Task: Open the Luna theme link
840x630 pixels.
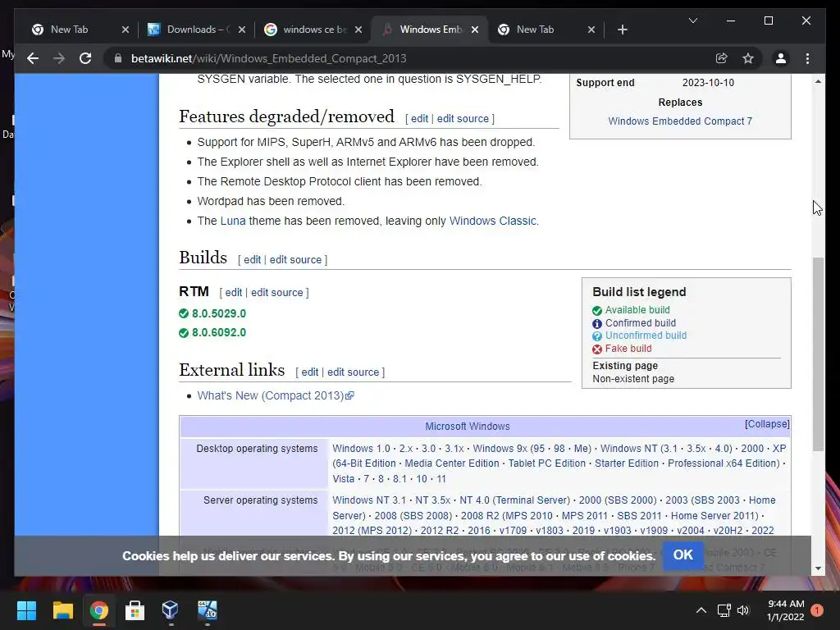Action: pos(232,221)
